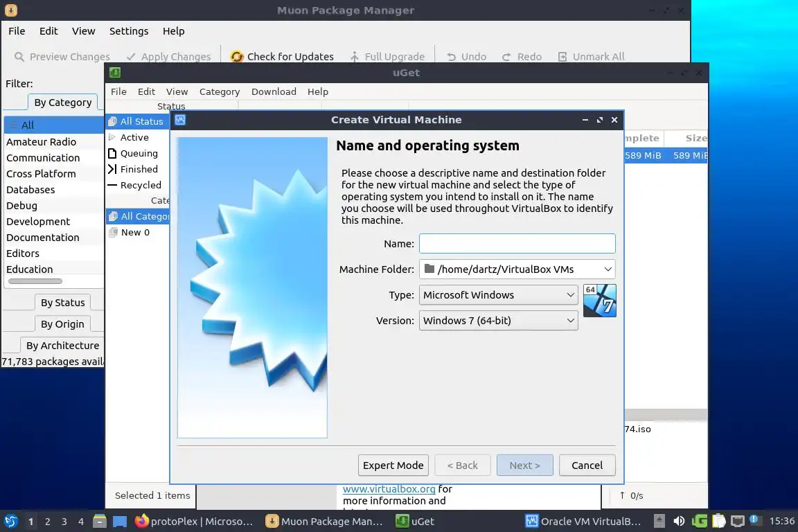Select the By Status filter tab

62,303
